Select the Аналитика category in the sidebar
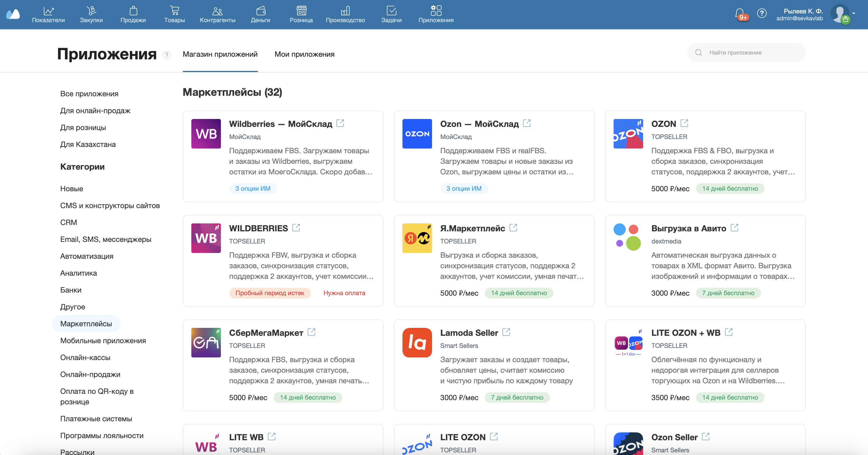 (78, 273)
